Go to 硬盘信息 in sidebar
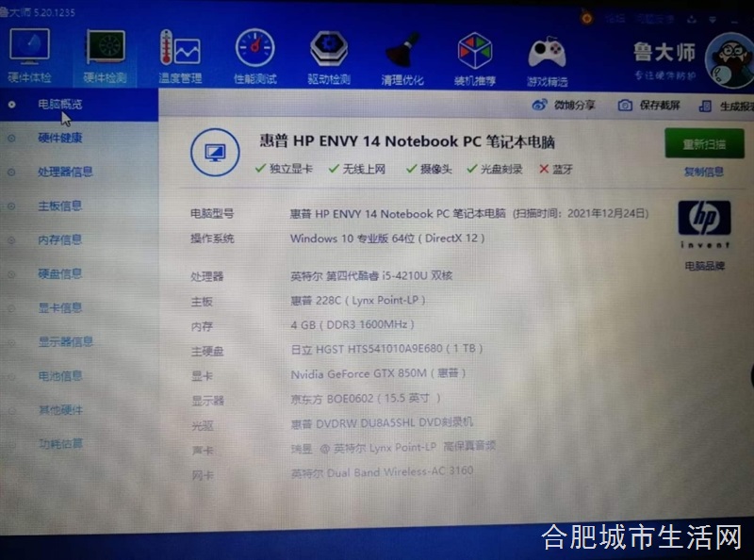Viewport: 754px width, 560px height. pyautogui.click(x=59, y=274)
